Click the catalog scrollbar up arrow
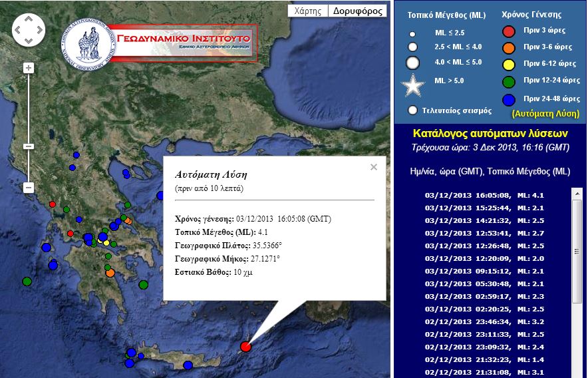The height and width of the screenshot is (378, 588). 577,194
